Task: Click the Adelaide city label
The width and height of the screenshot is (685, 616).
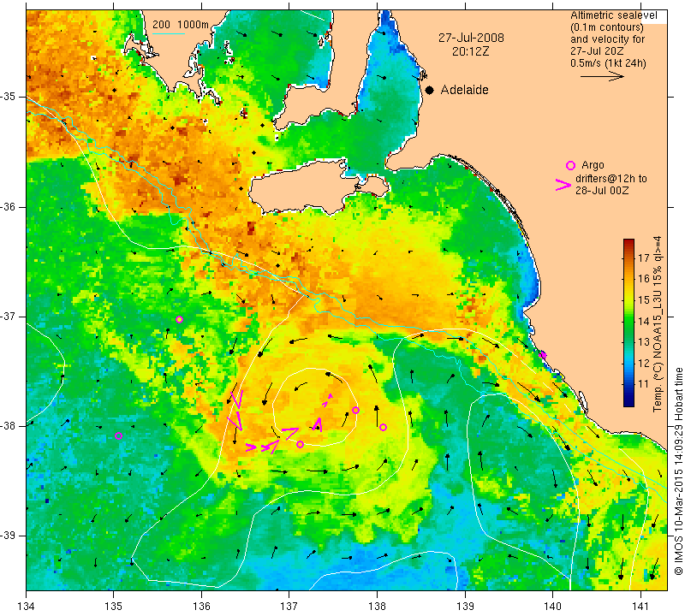Action: tap(464, 90)
